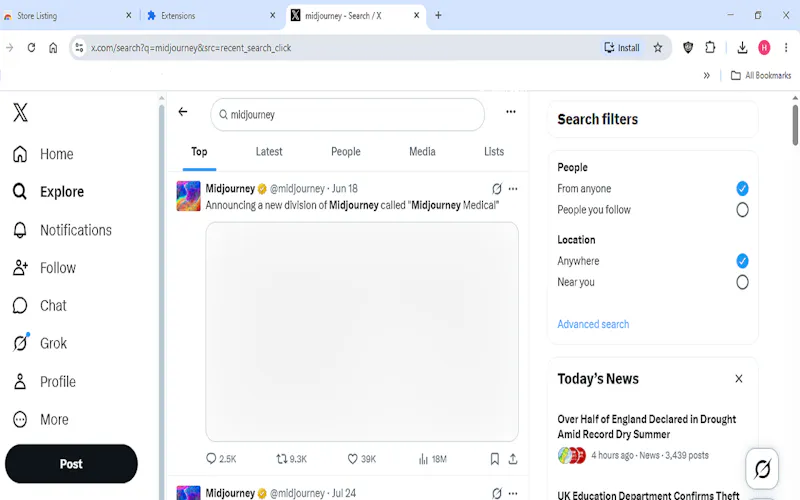Viewport: 800px width, 500px height.
Task: Select the People you follow radio option
Action: (742, 210)
